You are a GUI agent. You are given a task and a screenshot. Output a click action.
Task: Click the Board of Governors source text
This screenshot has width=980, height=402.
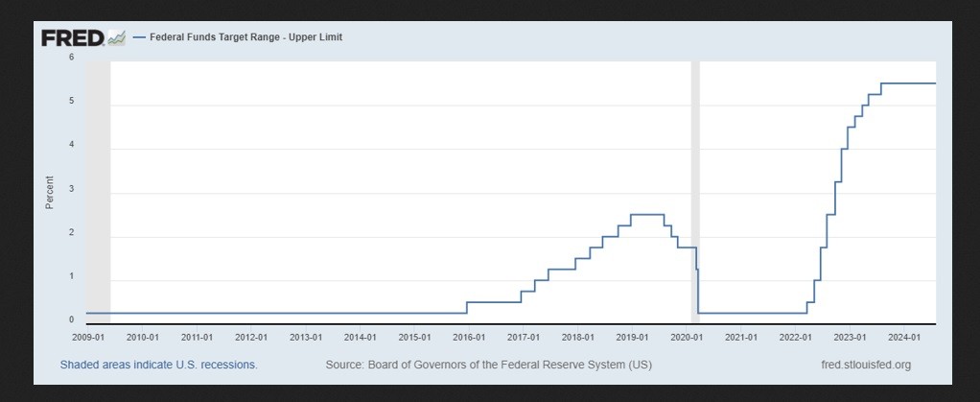[488, 365]
